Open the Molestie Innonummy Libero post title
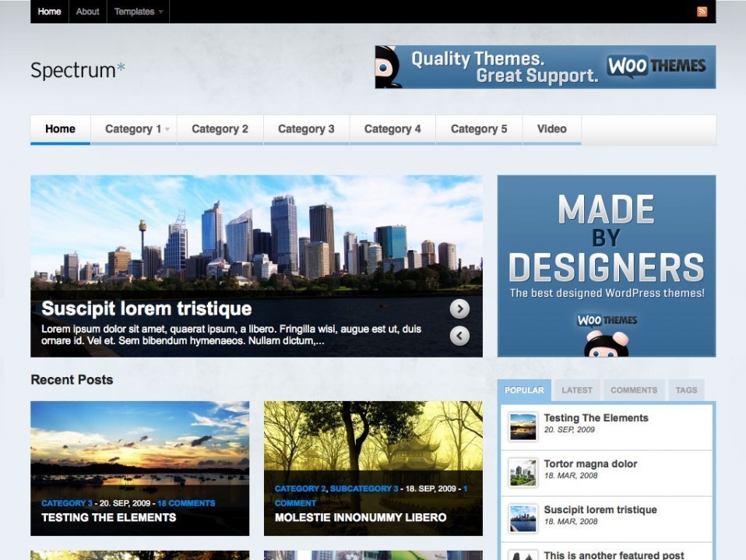Image resolution: width=746 pixels, height=560 pixels. [x=361, y=518]
